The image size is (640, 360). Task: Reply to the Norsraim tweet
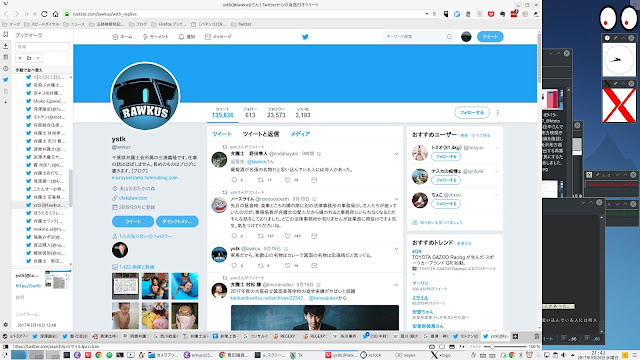[x=234, y=236]
